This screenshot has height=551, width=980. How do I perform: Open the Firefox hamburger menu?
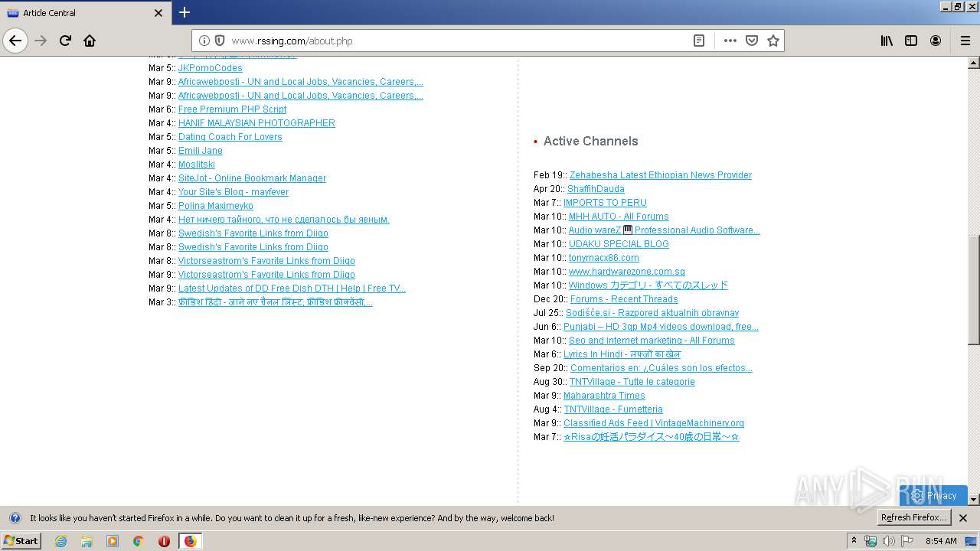[x=965, y=41]
